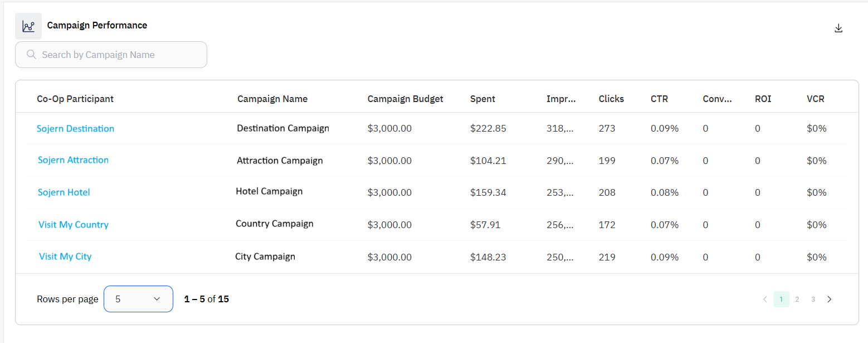Open the Sojern Destination link
868x343 pixels.
point(75,129)
